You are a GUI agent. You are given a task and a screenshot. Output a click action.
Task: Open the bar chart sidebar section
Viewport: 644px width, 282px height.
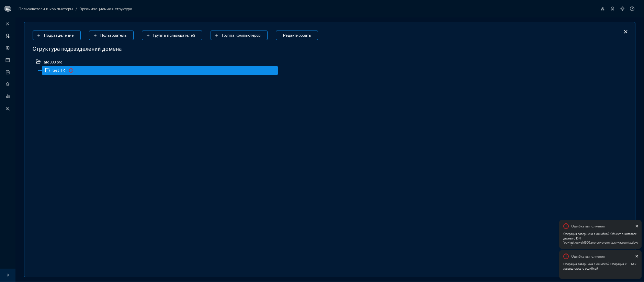[x=8, y=96]
